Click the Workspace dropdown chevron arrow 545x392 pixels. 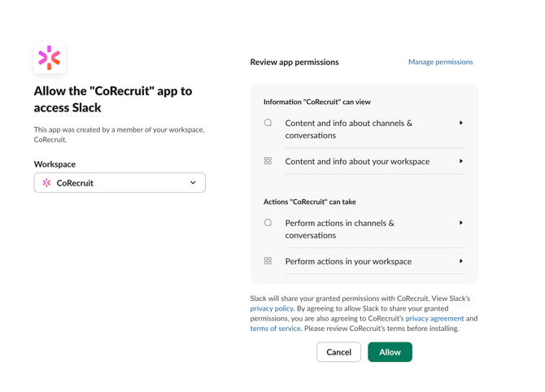tap(193, 183)
